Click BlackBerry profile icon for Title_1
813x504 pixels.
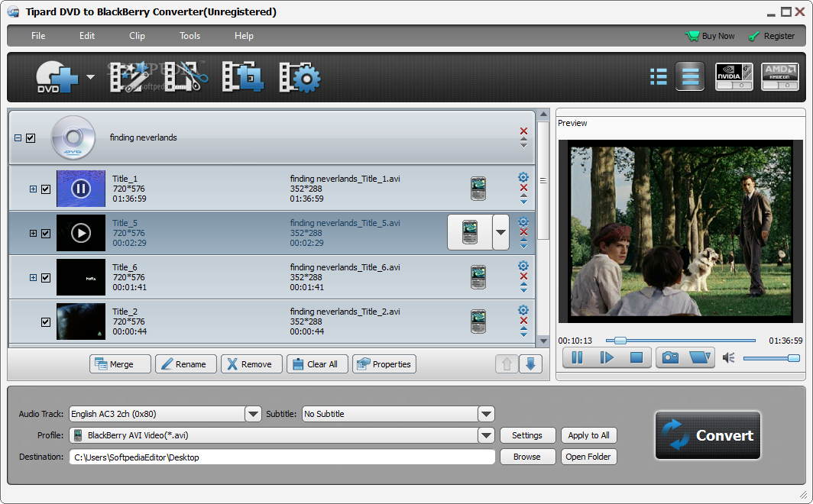[478, 189]
